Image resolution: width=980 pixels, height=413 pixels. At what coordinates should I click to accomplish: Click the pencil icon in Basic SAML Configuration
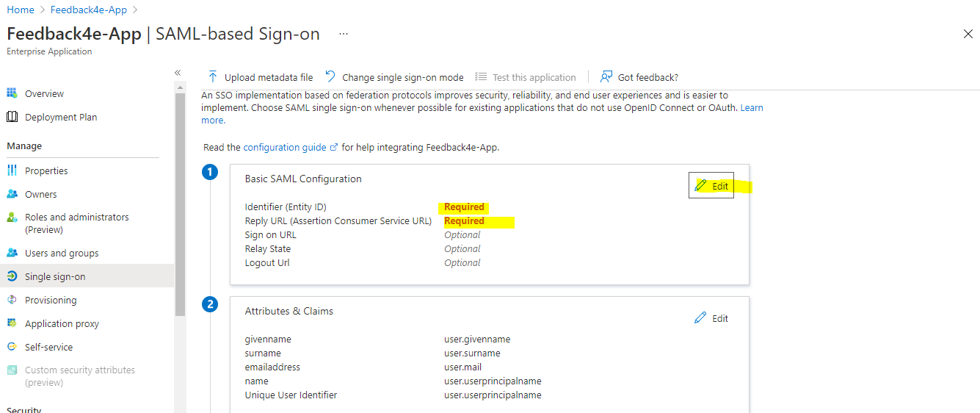coord(701,186)
